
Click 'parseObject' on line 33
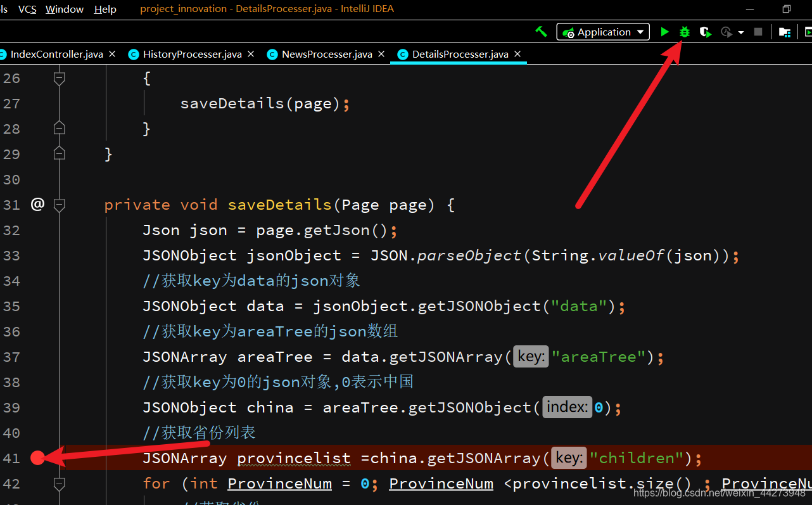tap(469, 255)
